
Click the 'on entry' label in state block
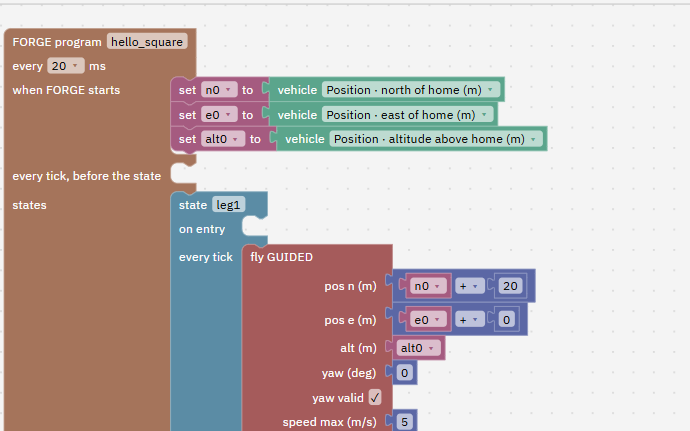202,229
